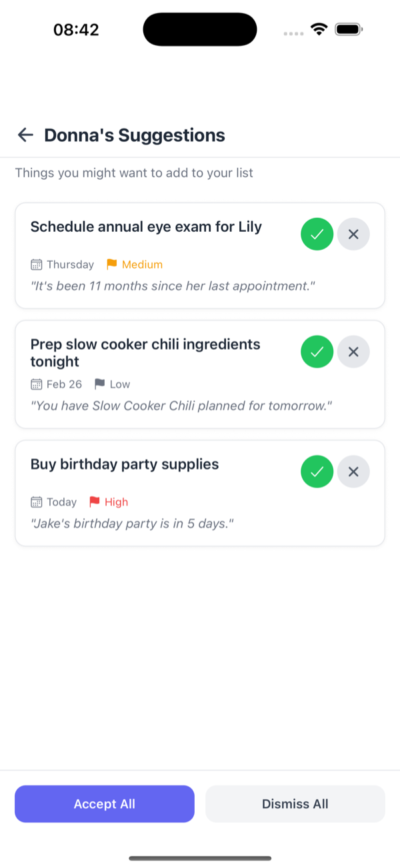Accept the birthday party supplies suggestion
400x868 pixels.
click(317, 472)
